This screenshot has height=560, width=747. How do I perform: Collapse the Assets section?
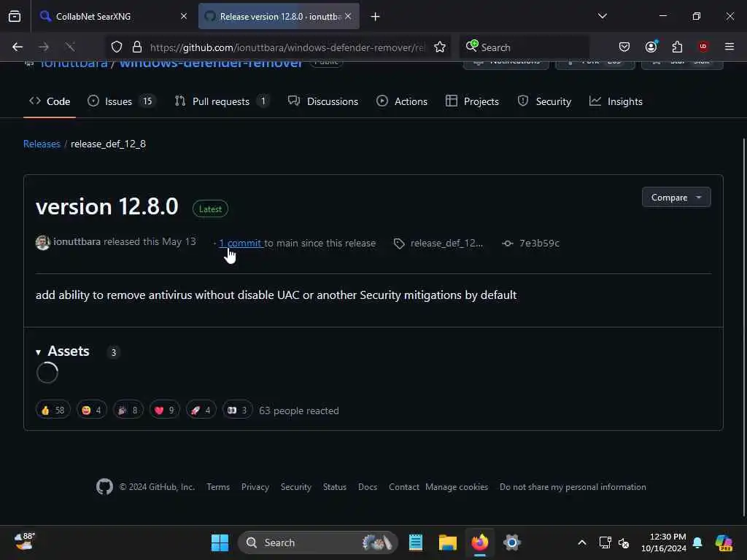63,351
